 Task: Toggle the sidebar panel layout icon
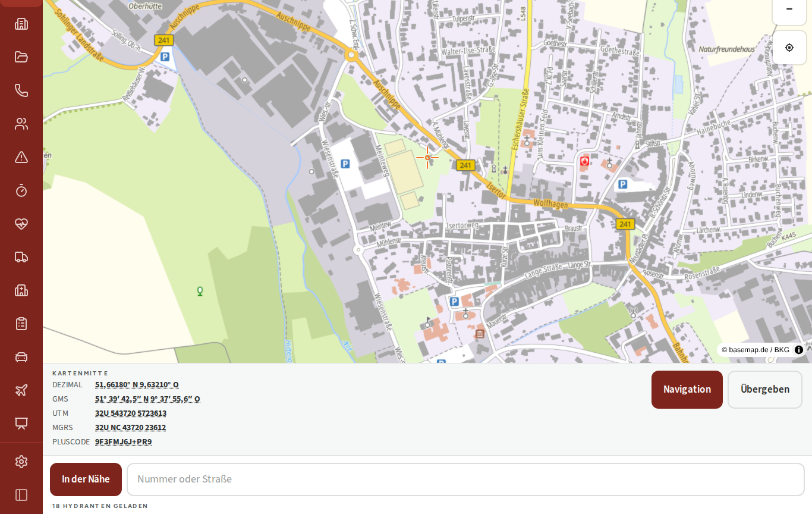21,495
